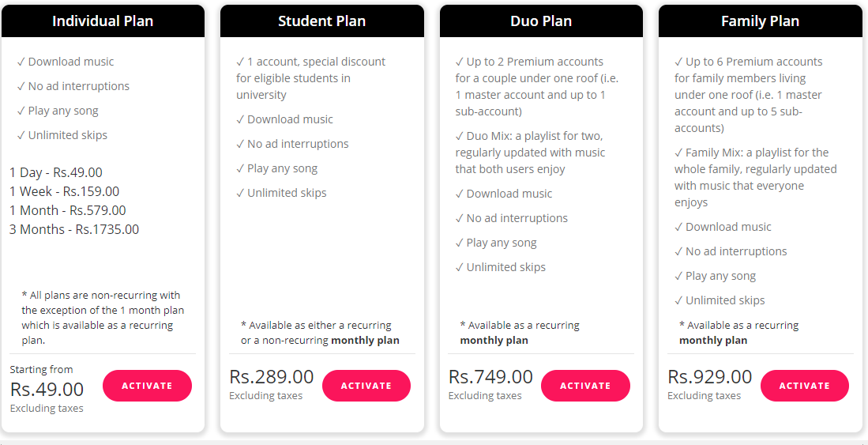The image size is (868, 445).
Task: Select the Student Plan header
Action: (x=322, y=21)
